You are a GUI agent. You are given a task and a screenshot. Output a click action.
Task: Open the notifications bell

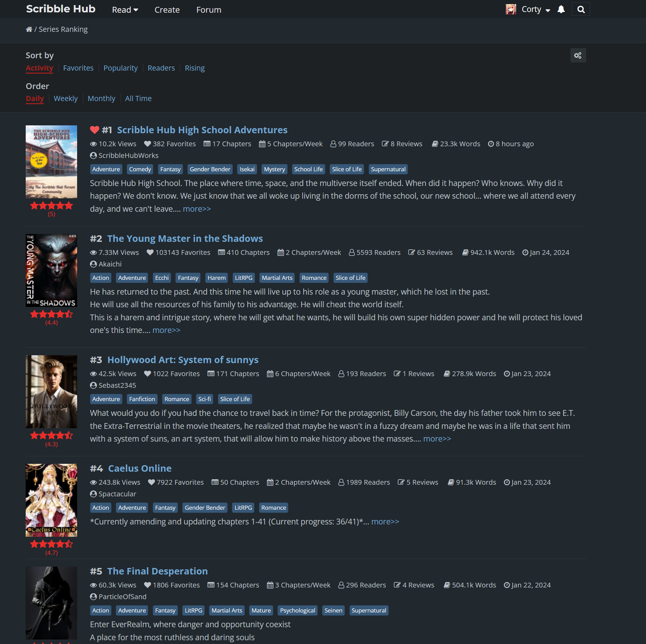click(x=561, y=10)
